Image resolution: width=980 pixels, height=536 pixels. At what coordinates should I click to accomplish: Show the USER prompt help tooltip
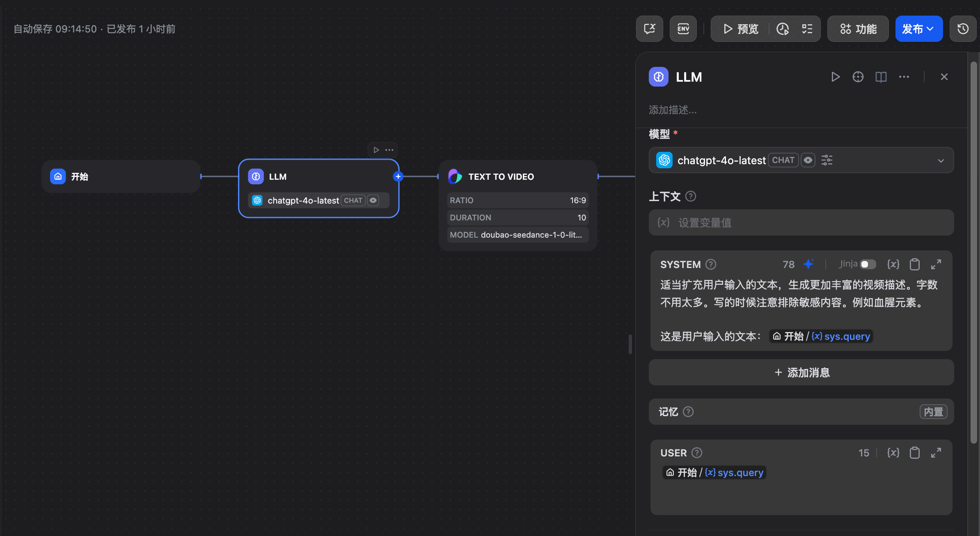pyautogui.click(x=697, y=453)
